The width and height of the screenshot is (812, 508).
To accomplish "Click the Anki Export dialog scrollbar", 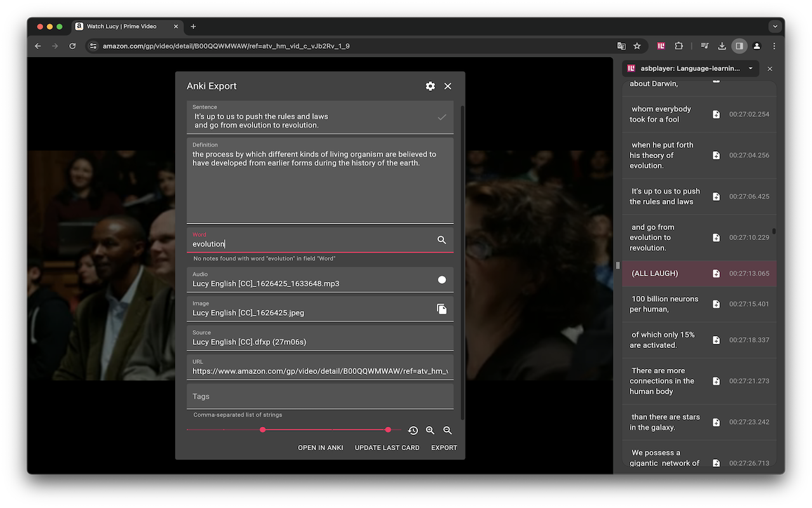I will (462, 262).
